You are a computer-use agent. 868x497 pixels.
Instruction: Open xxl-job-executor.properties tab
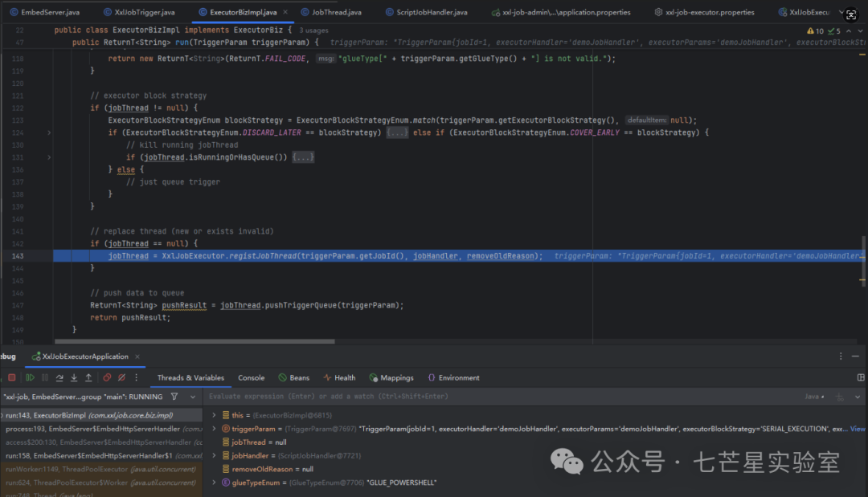pyautogui.click(x=704, y=11)
